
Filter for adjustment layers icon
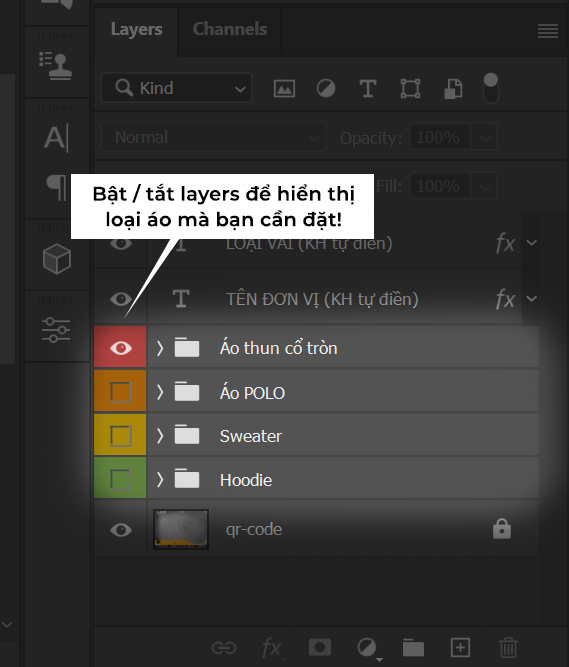326,88
